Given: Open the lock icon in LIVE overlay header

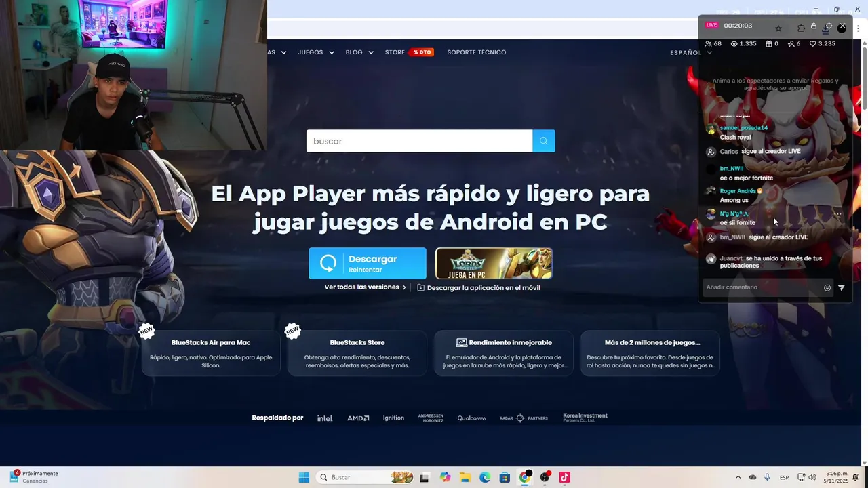Looking at the screenshot, I should (x=814, y=26).
